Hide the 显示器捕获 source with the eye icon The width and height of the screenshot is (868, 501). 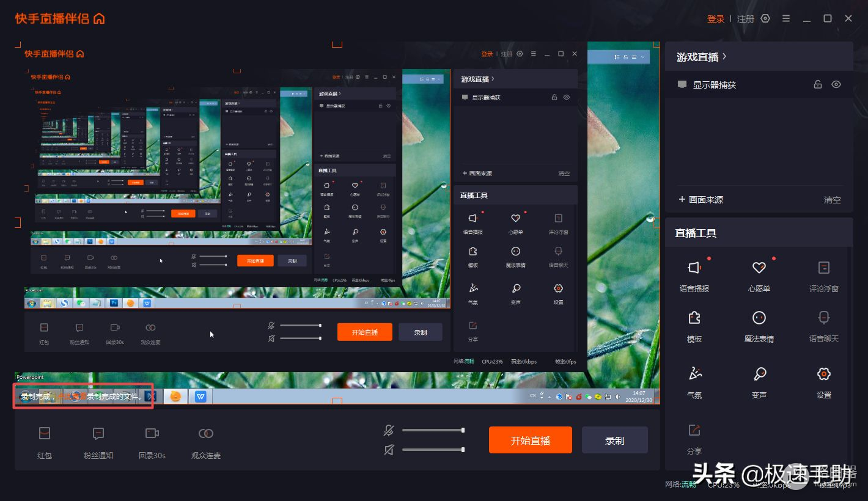(x=836, y=84)
